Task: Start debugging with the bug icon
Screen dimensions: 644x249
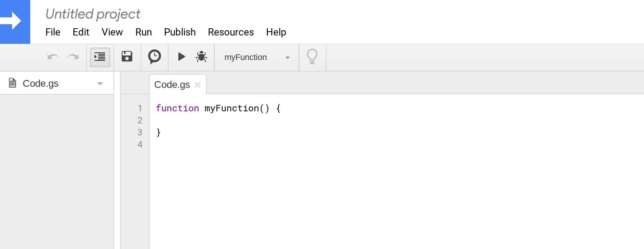Action: click(x=201, y=57)
